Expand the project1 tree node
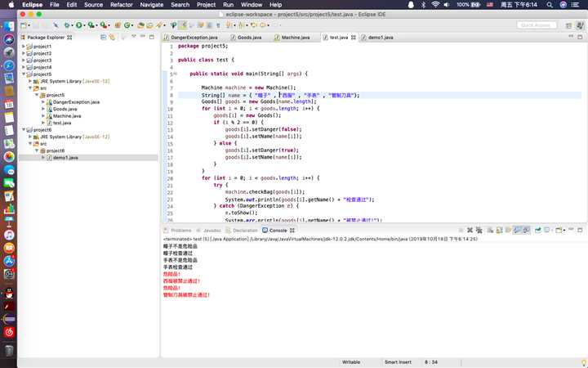Screen dimensions: 588x368 coord(23,46)
